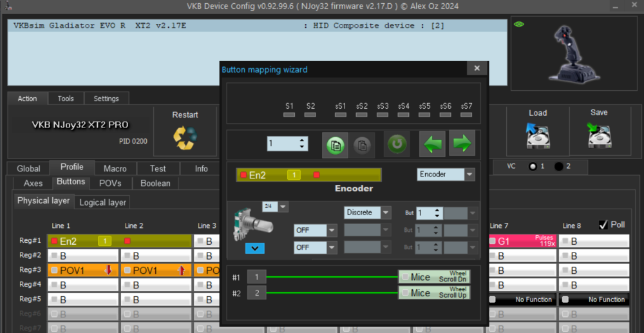Click POV1 down-arrow cell in Reg#3
Screen dimensions: 644x333
click(x=83, y=270)
